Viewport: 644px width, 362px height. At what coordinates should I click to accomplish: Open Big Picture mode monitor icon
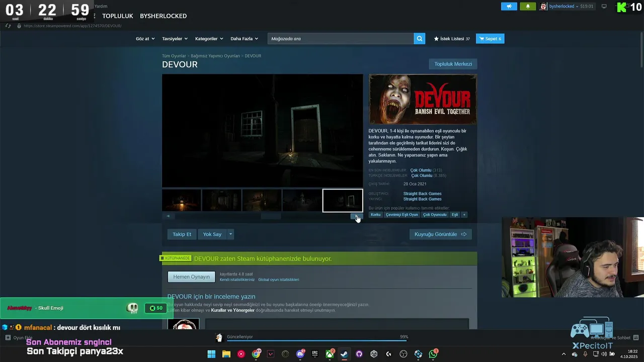tap(604, 7)
